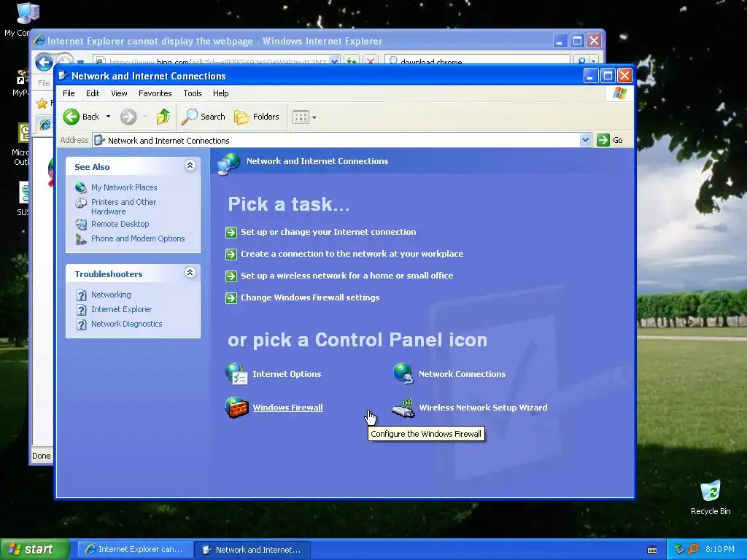Viewport: 747px width, 560px height.
Task: Click the Internet Explorer Refresh button
Action: coord(351,61)
